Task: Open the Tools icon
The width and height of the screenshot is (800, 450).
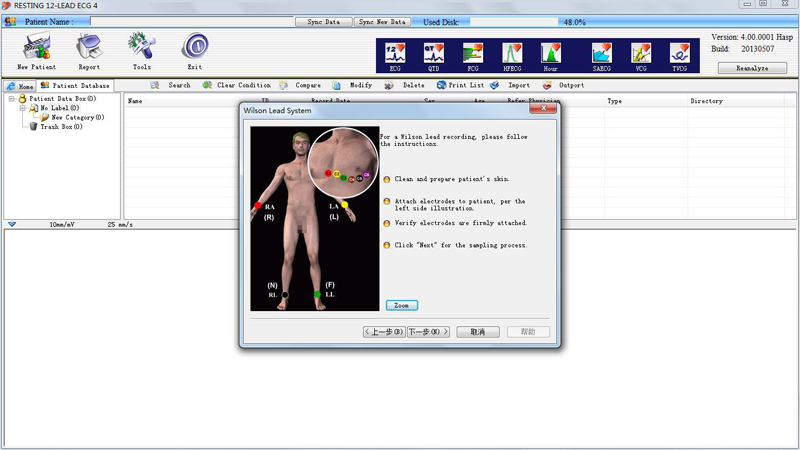Action: (x=141, y=47)
